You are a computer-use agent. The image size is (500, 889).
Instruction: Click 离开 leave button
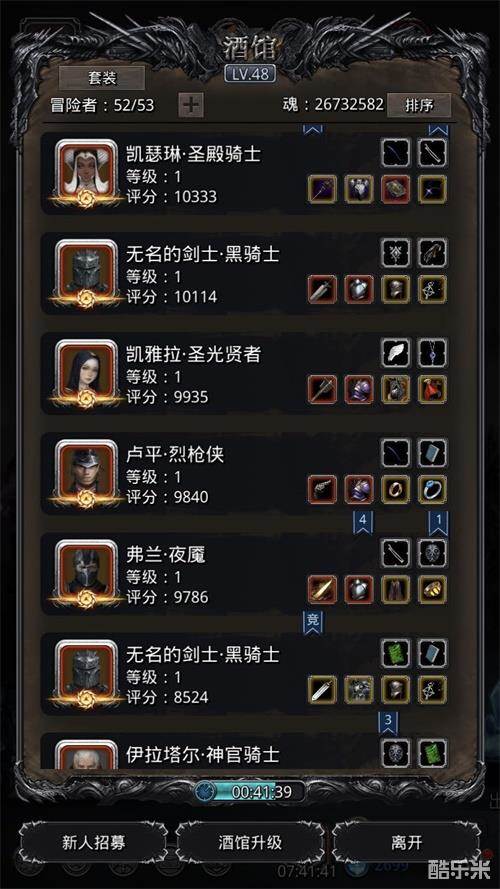pos(406,842)
